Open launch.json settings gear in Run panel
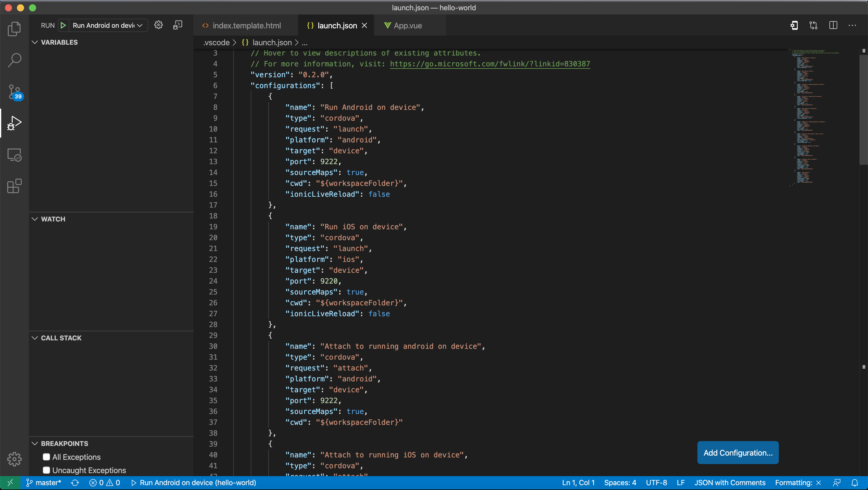The height and width of the screenshot is (490, 868). [158, 25]
